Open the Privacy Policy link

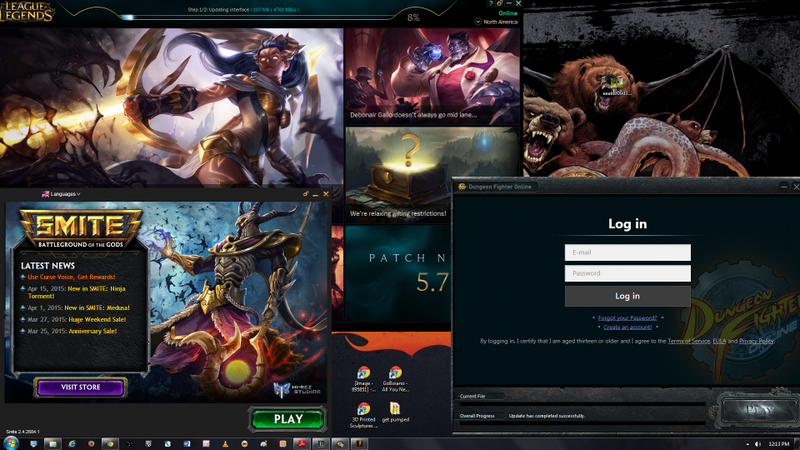(756, 341)
